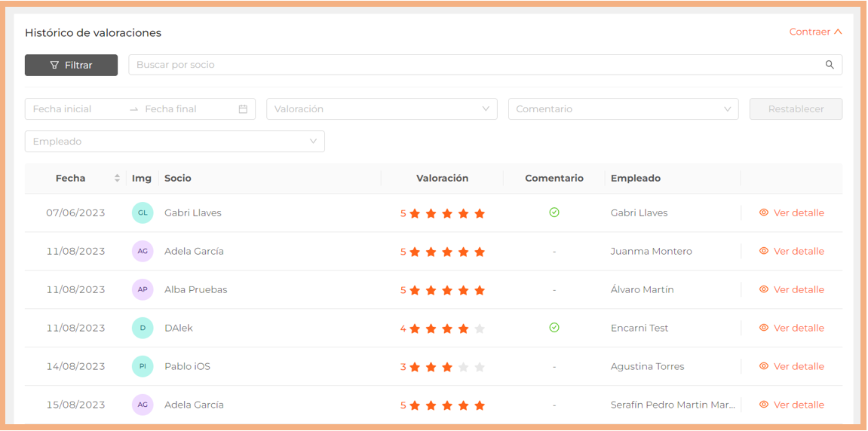The image size is (868, 431).
Task: Click employee name Encarni Test
Action: pyautogui.click(x=639, y=328)
